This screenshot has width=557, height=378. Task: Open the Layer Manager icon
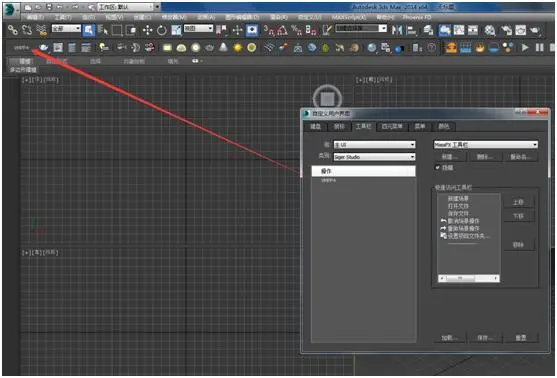point(428,30)
